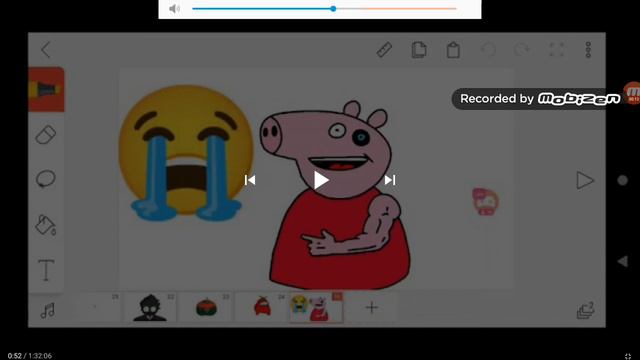Open the audio music track

48,311
